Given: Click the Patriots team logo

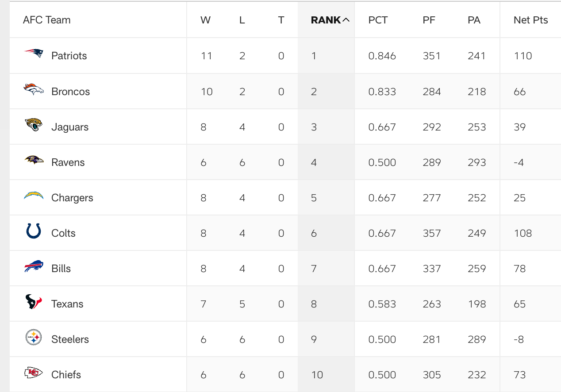Looking at the screenshot, I should pos(34,54).
